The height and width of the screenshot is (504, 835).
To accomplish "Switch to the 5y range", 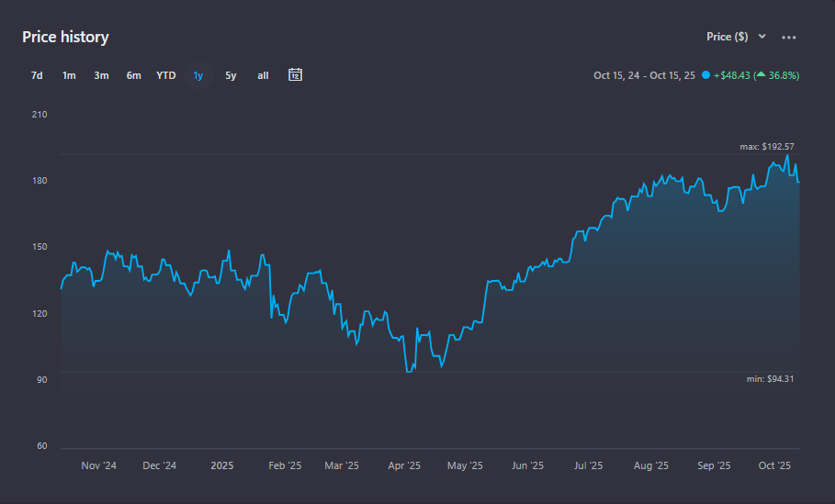I will (231, 75).
